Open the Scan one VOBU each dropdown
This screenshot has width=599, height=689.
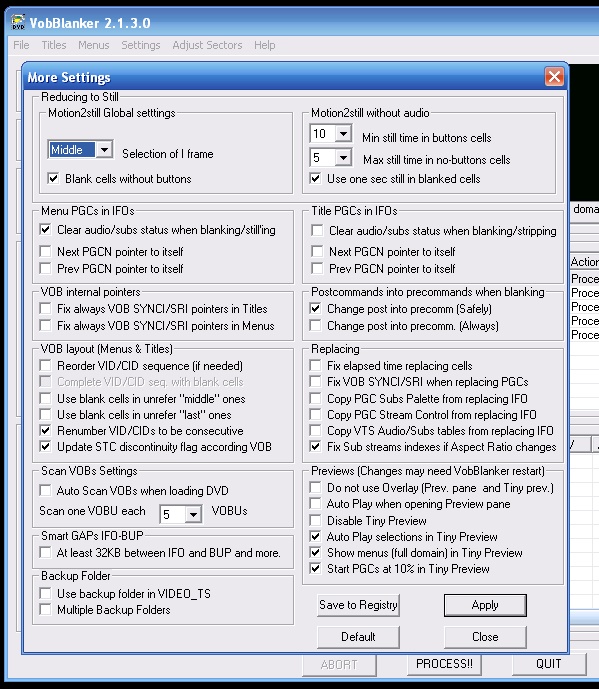(193, 514)
